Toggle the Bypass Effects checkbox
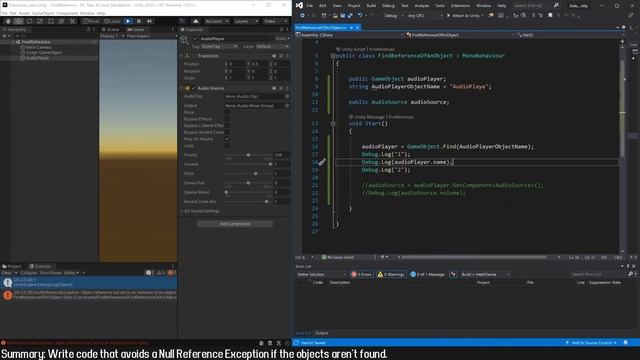 227,119
